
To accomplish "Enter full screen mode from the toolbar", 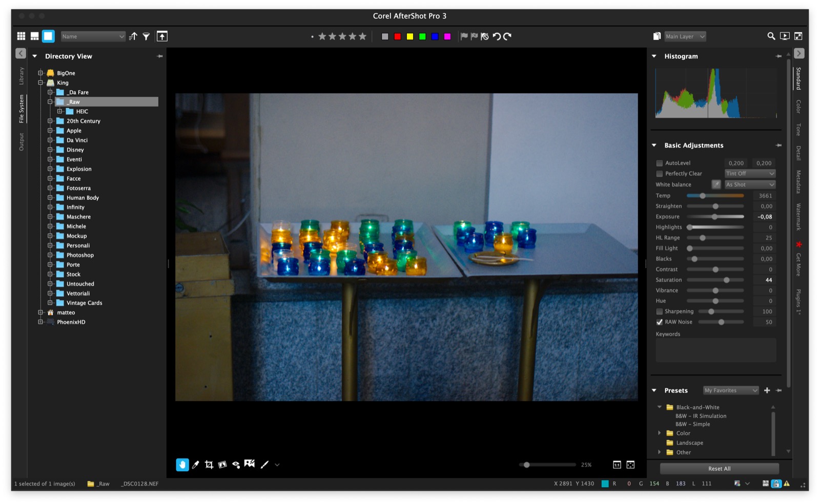I will click(798, 36).
